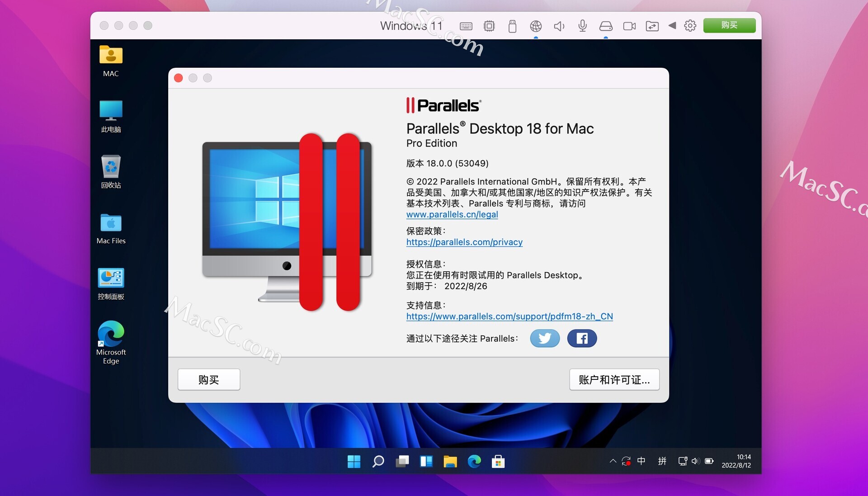
Task: Launch Microsoft Edge from the taskbar
Action: [x=474, y=461]
